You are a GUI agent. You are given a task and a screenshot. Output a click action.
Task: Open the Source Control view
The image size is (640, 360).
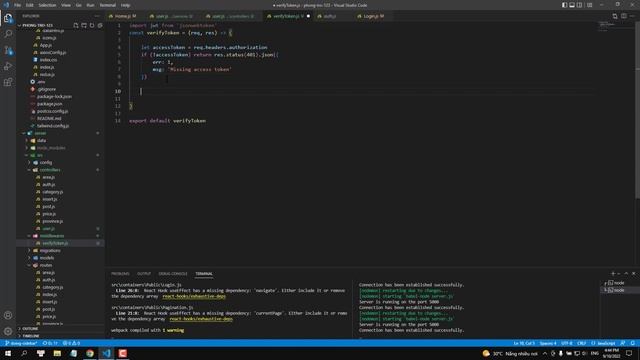(8, 50)
